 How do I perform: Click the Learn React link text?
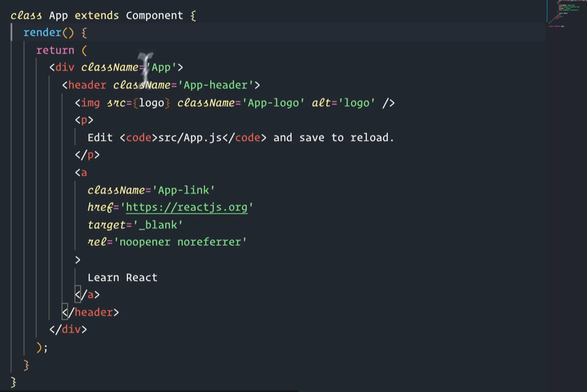pos(123,278)
